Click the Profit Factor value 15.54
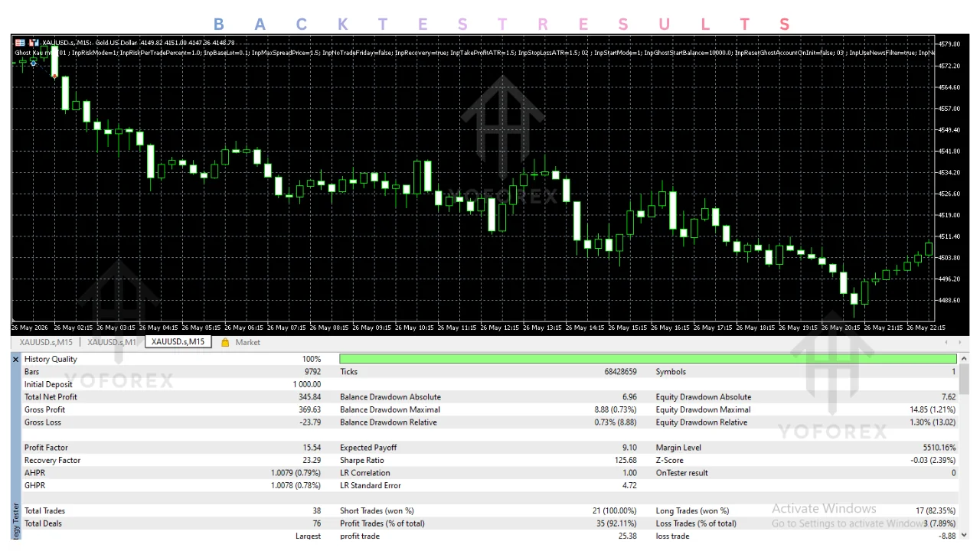This screenshot has width=980, height=551. tap(312, 448)
